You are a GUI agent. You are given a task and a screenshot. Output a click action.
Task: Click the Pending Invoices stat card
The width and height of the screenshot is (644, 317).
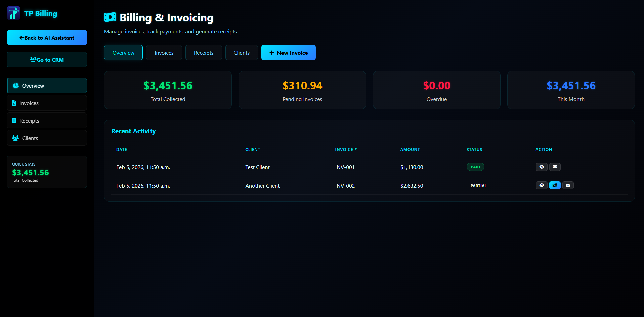302,90
